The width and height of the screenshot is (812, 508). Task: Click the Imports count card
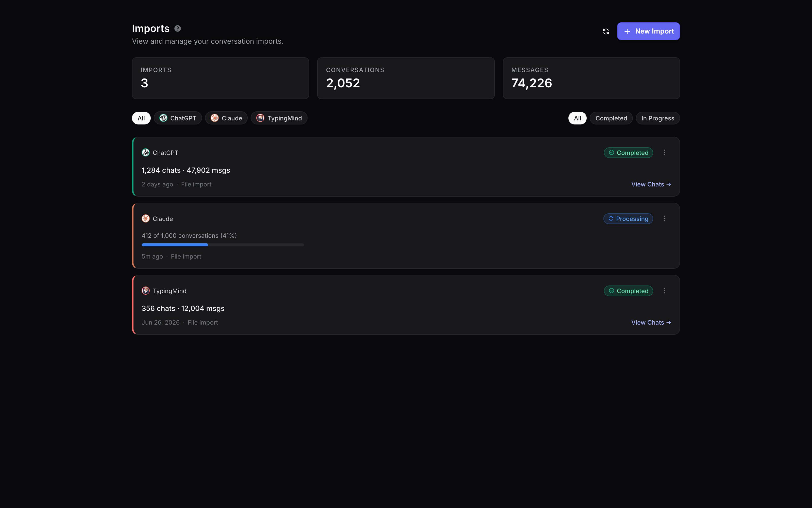click(221, 78)
